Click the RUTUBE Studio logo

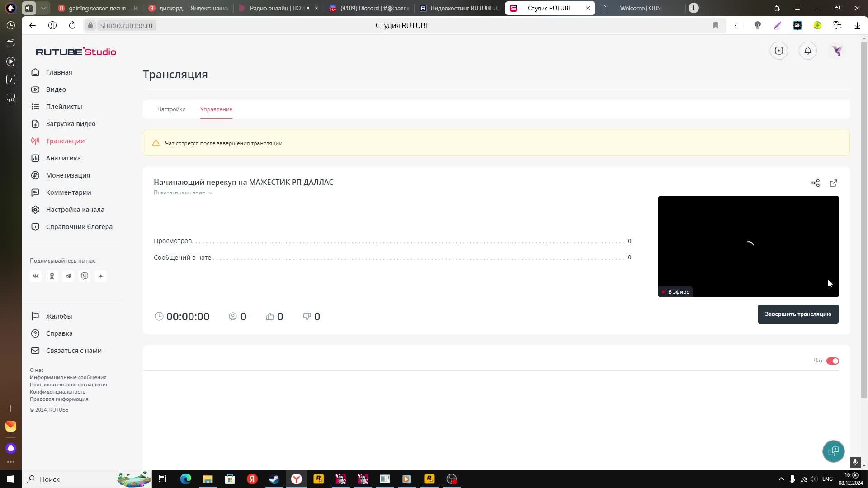tap(76, 52)
